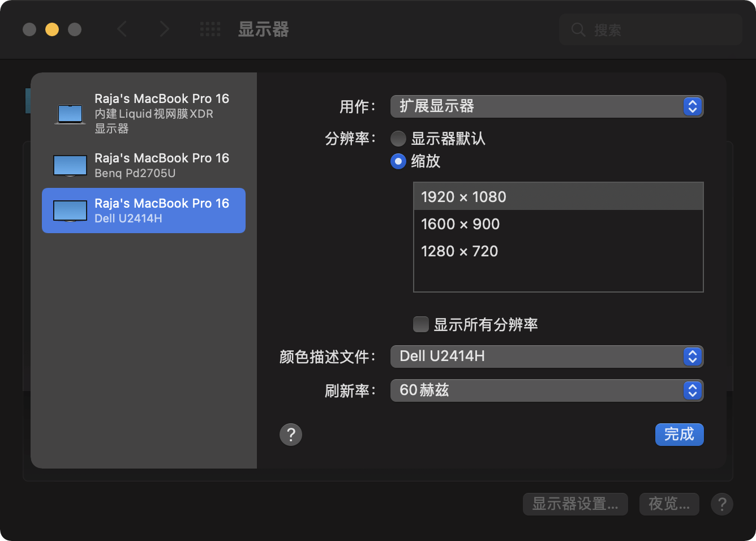Click the back navigation arrow
The image size is (756, 541).
pos(122,29)
